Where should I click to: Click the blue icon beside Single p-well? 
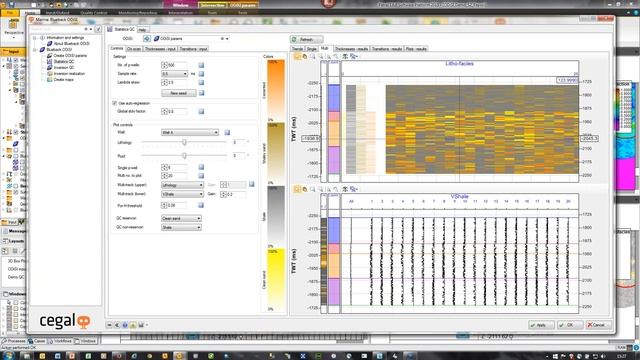pyautogui.click(x=201, y=167)
